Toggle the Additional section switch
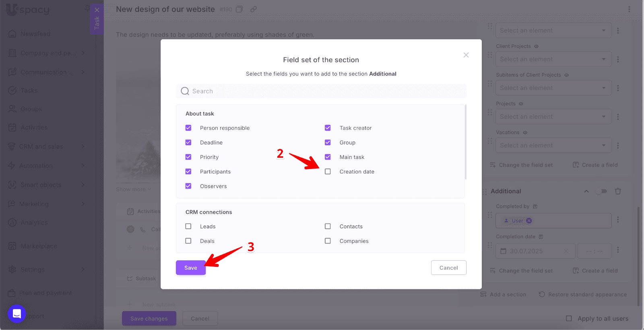The image size is (644, 330). [601, 191]
